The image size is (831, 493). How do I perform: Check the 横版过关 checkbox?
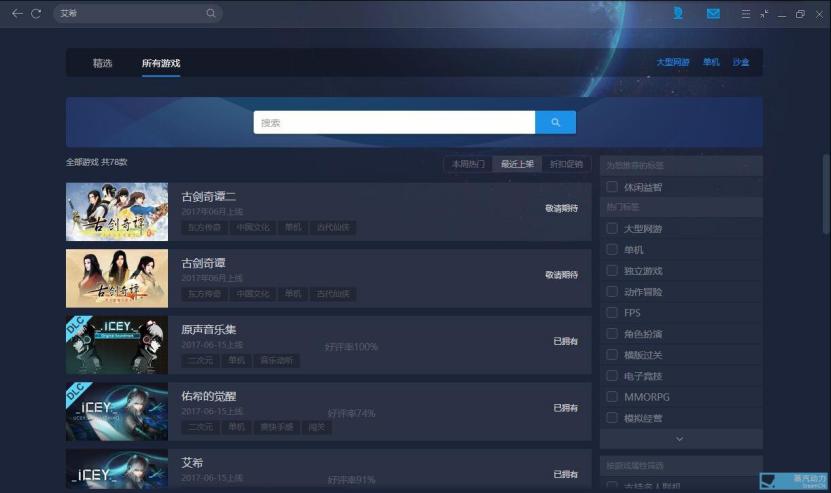(612, 355)
